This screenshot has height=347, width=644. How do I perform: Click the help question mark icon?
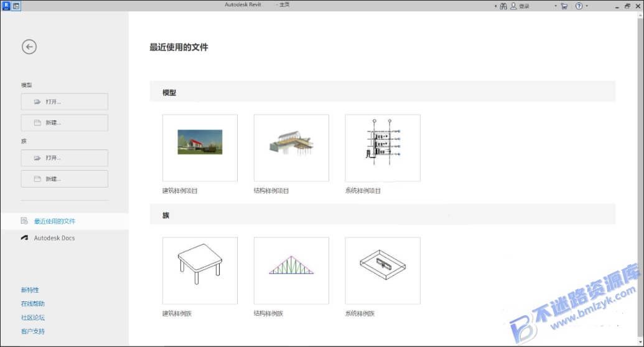click(x=579, y=6)
